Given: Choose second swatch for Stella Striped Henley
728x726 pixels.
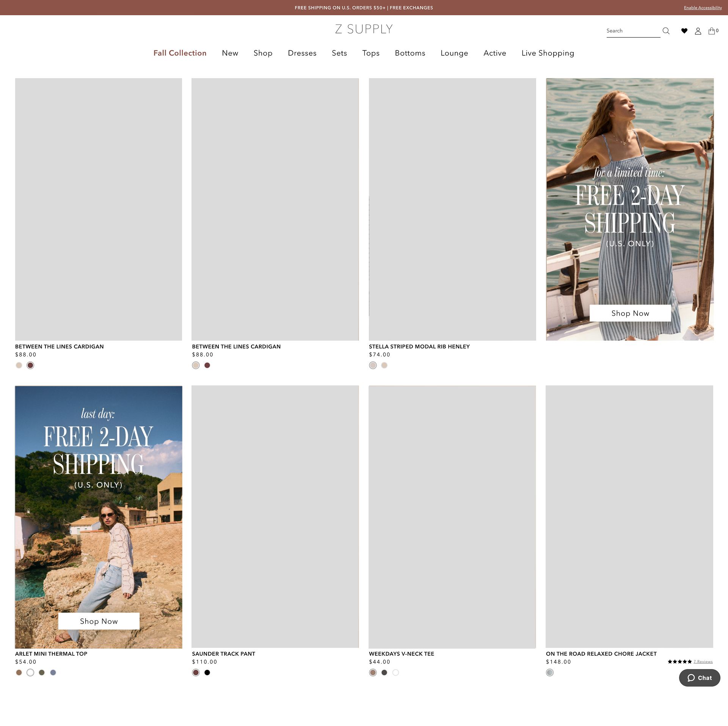Looking at the screenshot, I should pyautogui.click(x=384, y=365).
